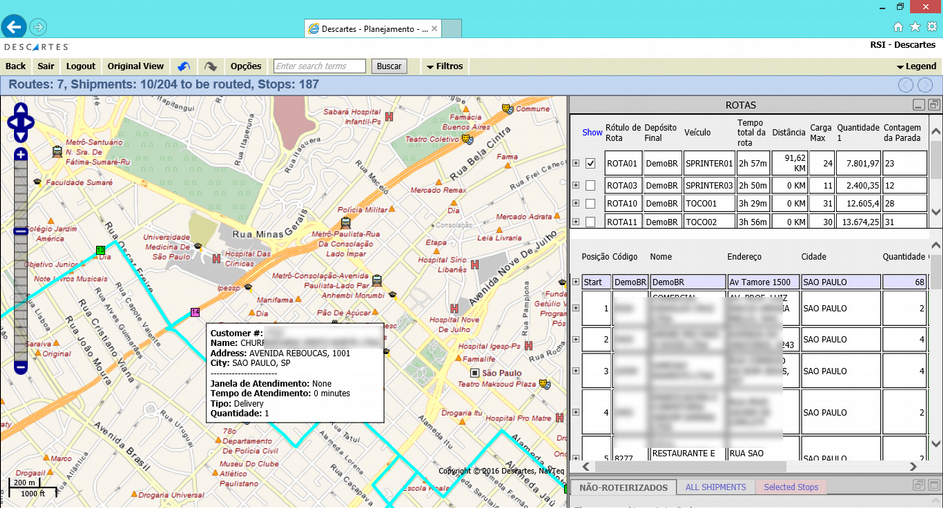Image resolution: width=943 pixels, height=508 pixels.
Task: Expand the ROTA11 route row
Action: pos(576,222)
